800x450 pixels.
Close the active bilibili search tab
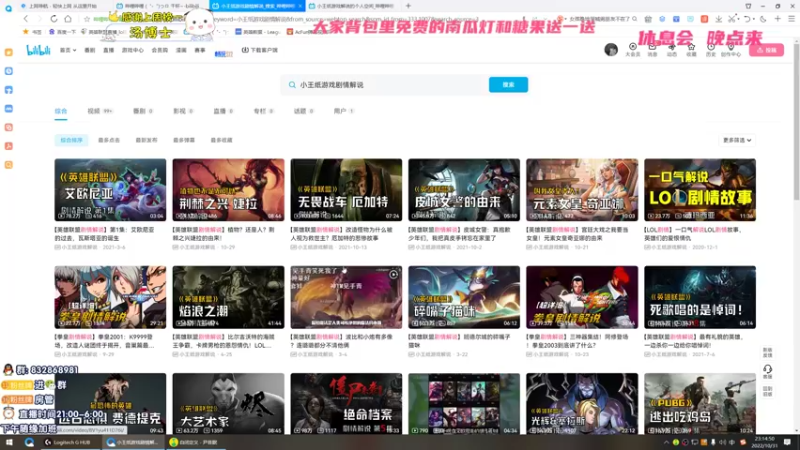click(300, 6)
